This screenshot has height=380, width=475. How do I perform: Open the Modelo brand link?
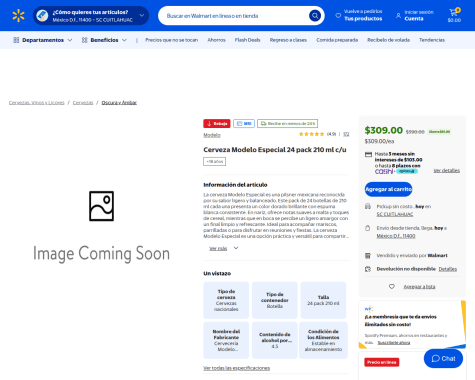212,135
